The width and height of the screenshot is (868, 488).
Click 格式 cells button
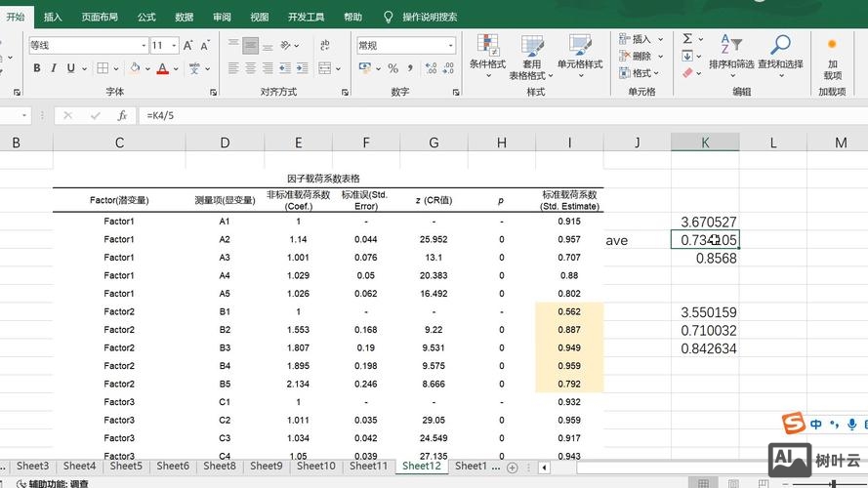640,73
